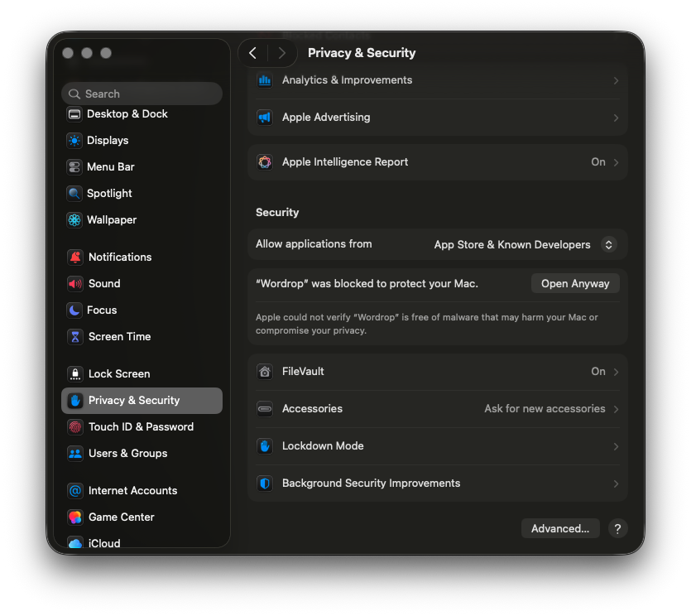Click the Game Center icon
This screenshot has width=691, height=616.
[x=75, y=517]
